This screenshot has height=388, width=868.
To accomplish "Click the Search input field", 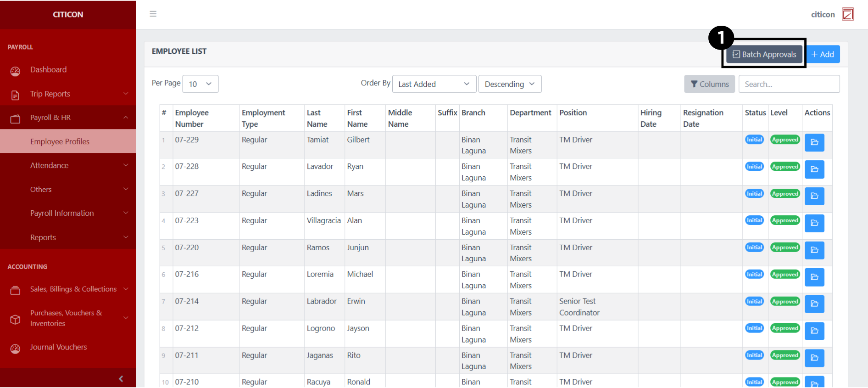I will [x=789, y=84].
